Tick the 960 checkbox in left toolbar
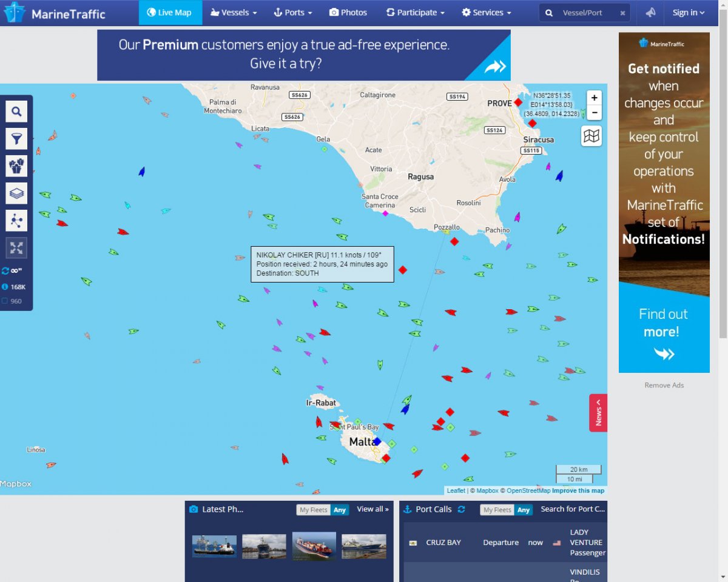This screenshot has height=582, width=728. (x=5, y=301)
